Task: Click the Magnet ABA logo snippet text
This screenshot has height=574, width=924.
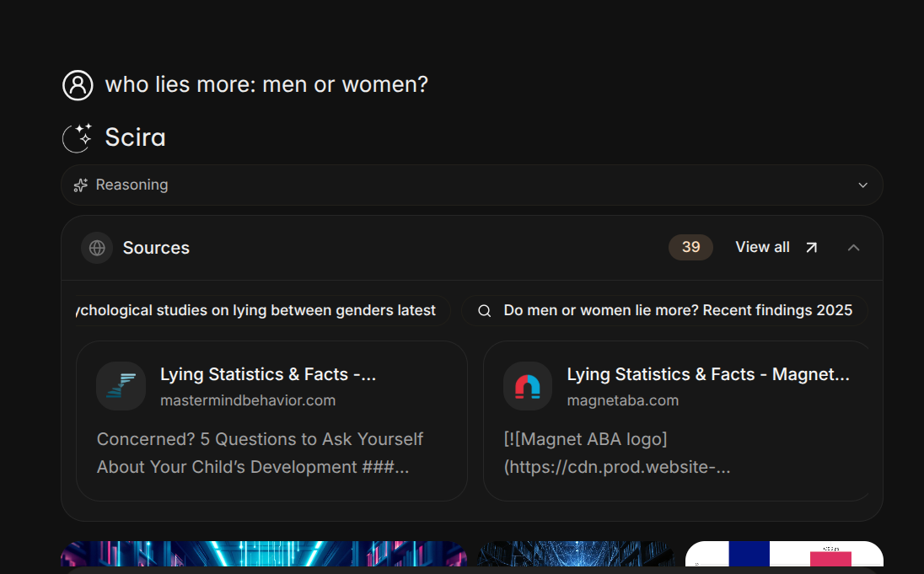Action: (x=617, y=453)
